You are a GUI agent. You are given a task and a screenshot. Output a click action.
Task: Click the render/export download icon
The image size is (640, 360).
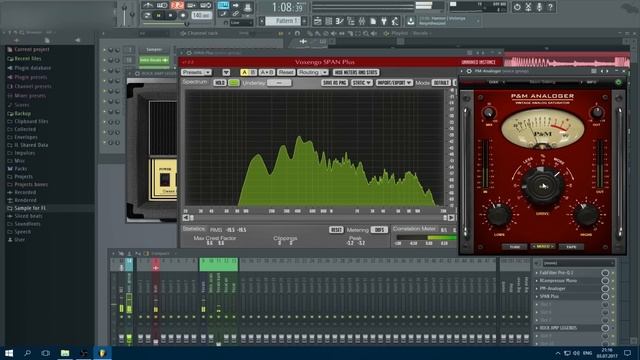pos(411,21)
